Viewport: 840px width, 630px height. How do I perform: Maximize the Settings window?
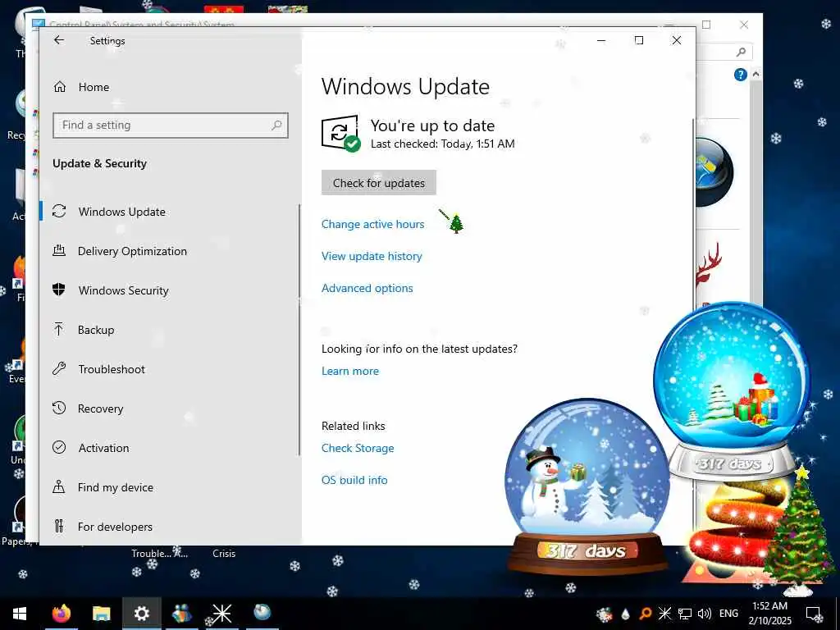(638, 40)
